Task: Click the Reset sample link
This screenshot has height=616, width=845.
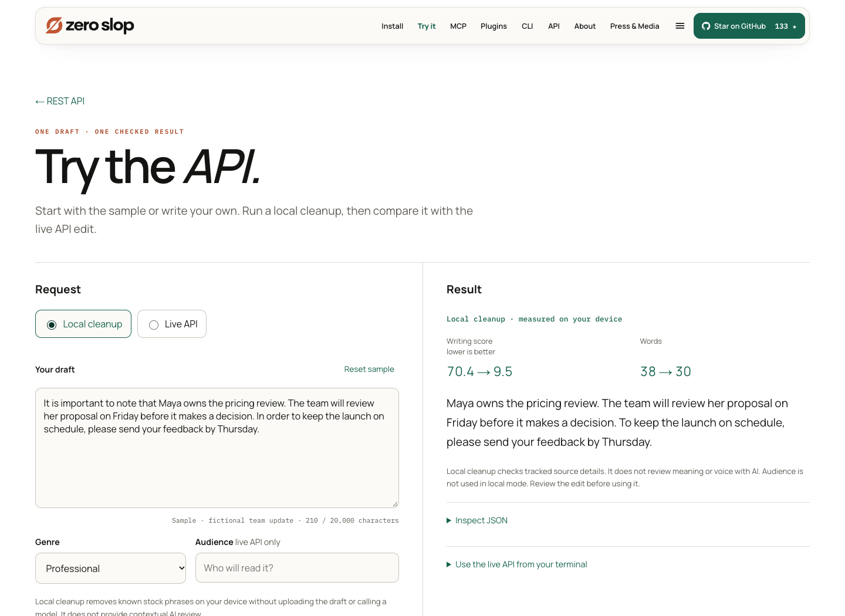Action: click(x=369, y=369)
